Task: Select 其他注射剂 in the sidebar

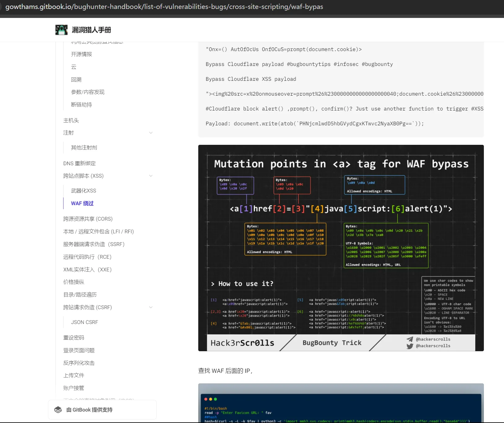Action: point(84,148)
